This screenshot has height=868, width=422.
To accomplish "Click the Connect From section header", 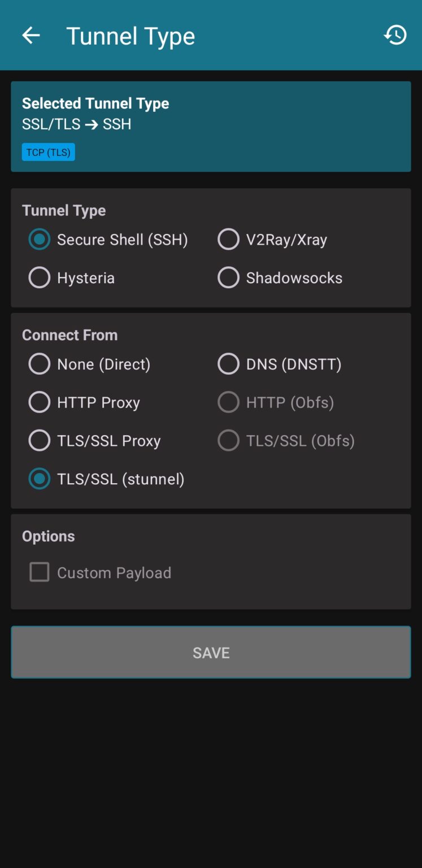I will tap(69, 335).
